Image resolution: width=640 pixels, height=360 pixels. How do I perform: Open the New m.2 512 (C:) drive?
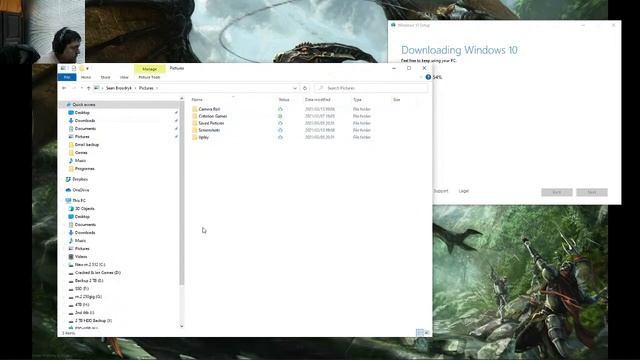coord(90,264)
